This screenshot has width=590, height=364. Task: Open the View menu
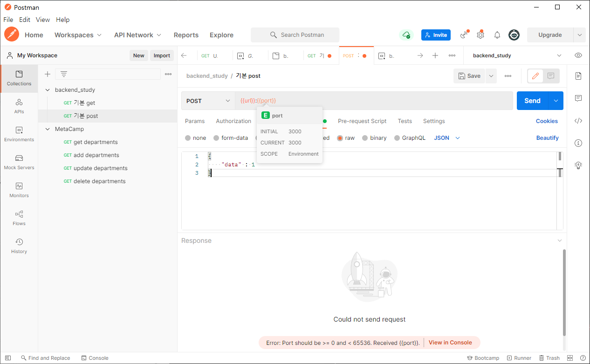tap(43, 20)
